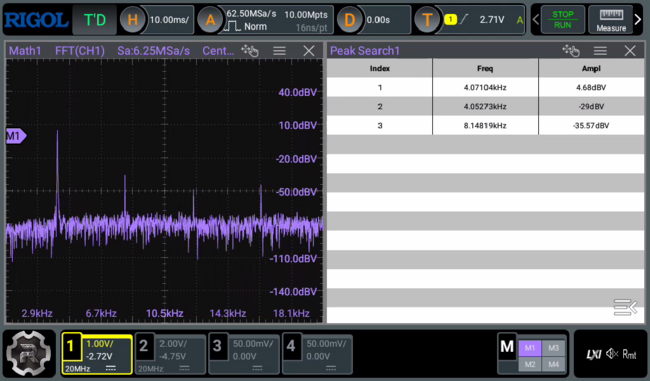Select the 8.14819kHz frequency cell
This screenshot has width=650, height=381.
[x=485, y=126]
